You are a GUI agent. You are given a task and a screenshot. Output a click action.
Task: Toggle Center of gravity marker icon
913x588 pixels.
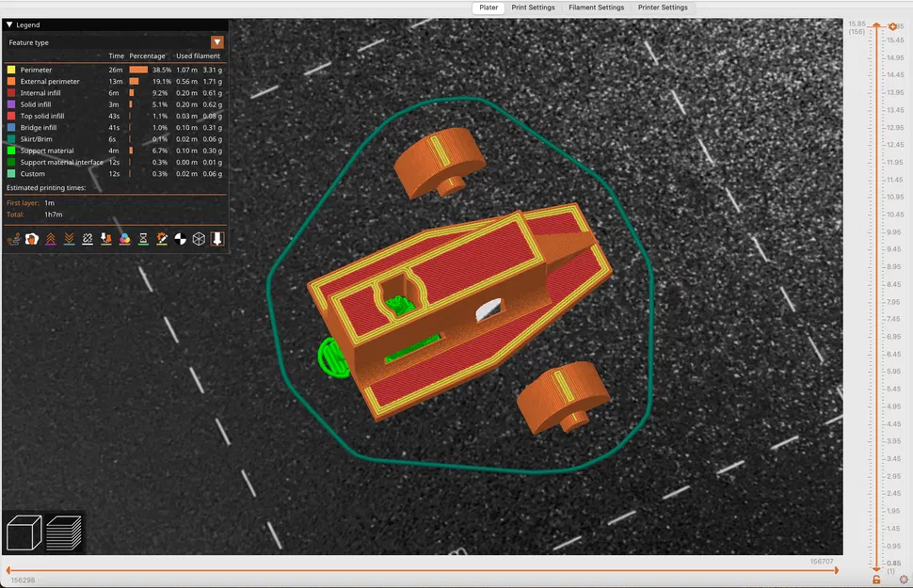coord(181,239)
